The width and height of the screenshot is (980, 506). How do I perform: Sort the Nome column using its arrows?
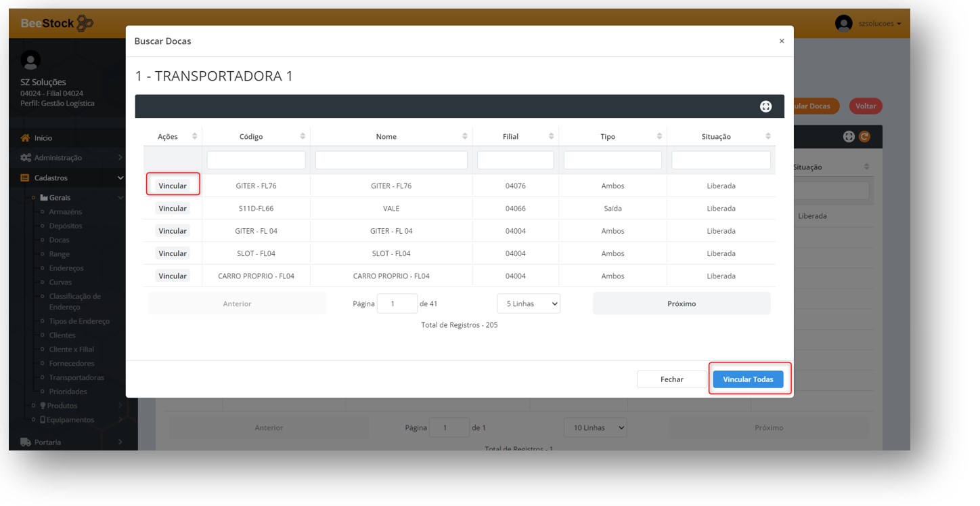point(465,137)
